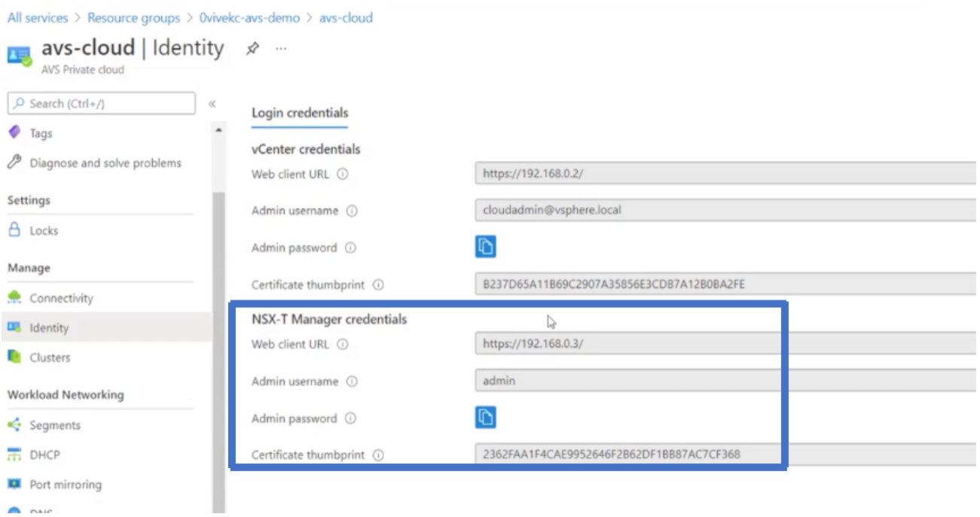Click the Settings section header

[29, 200]
